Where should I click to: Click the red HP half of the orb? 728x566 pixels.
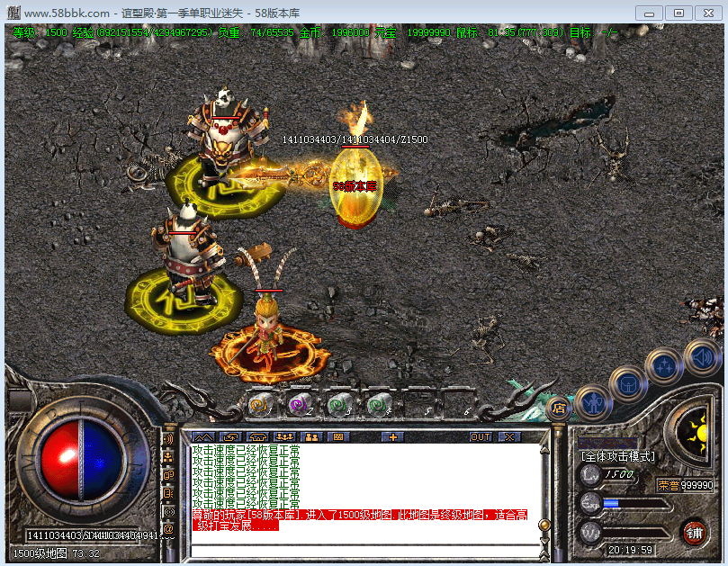click(59, 460)
